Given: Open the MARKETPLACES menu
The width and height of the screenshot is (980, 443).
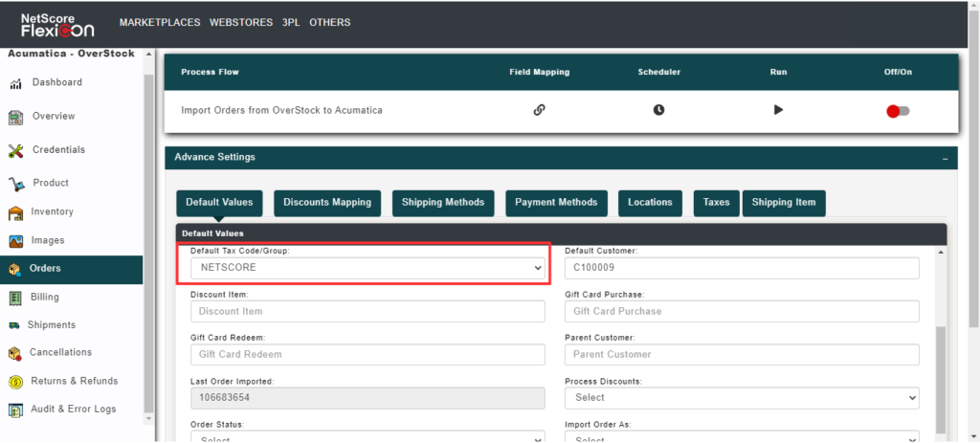Looking at the screenshot, I should point(158,22).
